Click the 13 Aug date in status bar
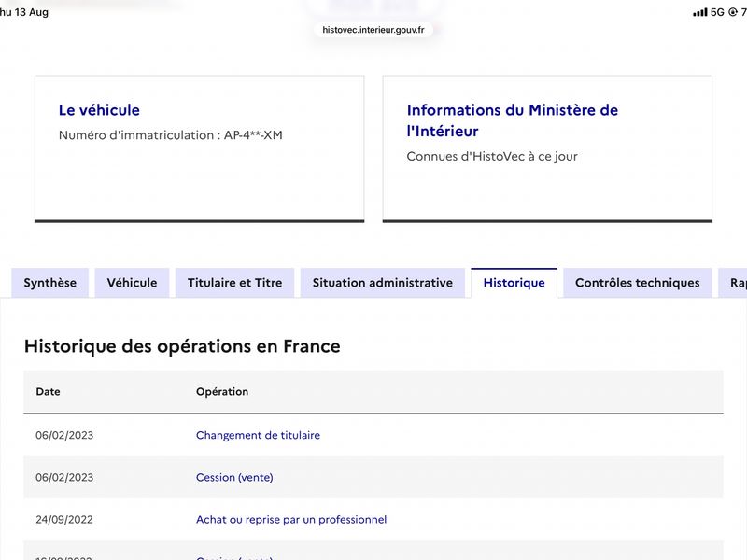This screenshot has height=560, width=747. click(32, 12)
